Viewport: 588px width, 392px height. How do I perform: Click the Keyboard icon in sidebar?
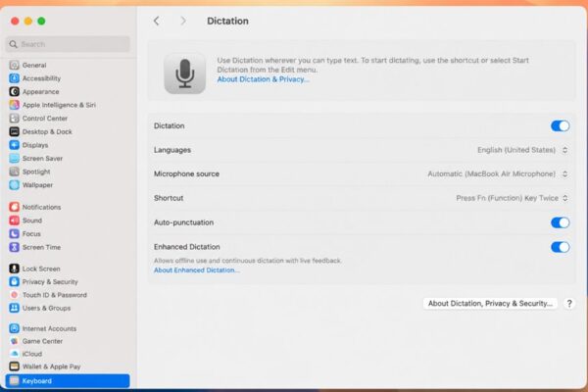15,381
